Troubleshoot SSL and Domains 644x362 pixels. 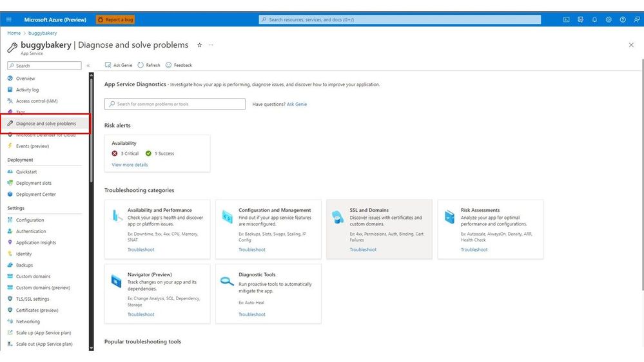(363, 249)
